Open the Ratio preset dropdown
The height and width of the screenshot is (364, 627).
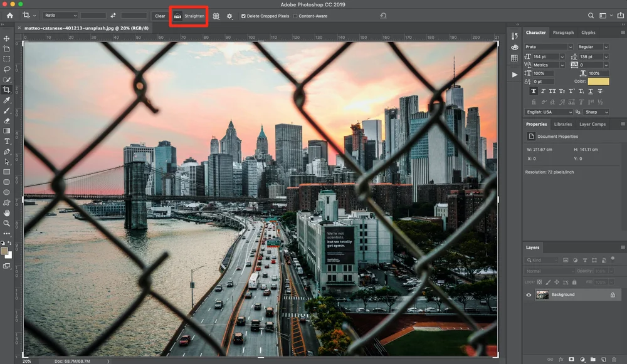[x=60, y=15]
